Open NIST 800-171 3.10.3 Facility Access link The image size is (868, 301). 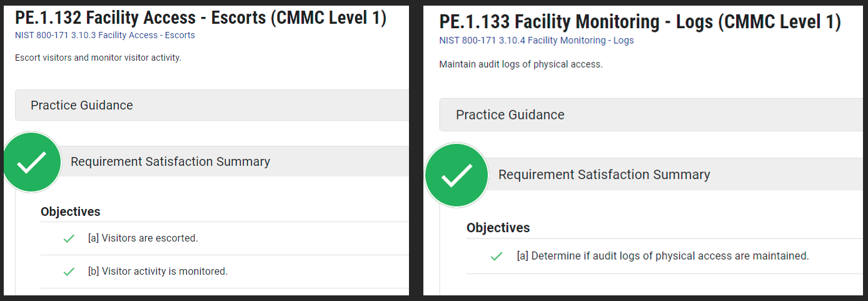104,35
